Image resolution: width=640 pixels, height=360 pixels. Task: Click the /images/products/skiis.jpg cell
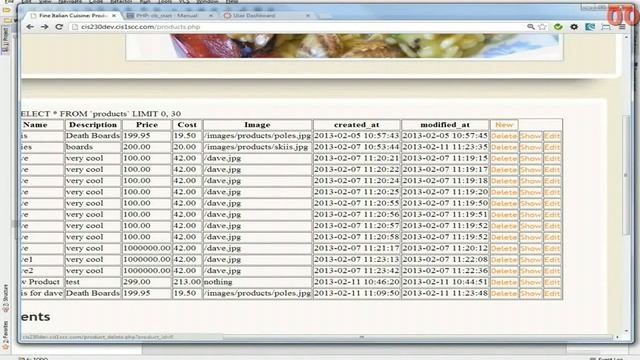258,147
